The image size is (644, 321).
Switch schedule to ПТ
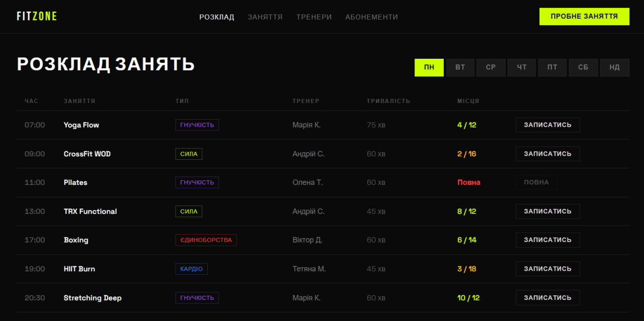pos(552,67)
